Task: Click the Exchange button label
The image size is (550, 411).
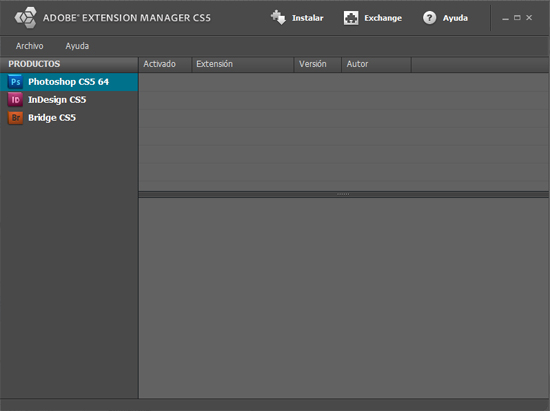Action: click(x=383, y=18)
